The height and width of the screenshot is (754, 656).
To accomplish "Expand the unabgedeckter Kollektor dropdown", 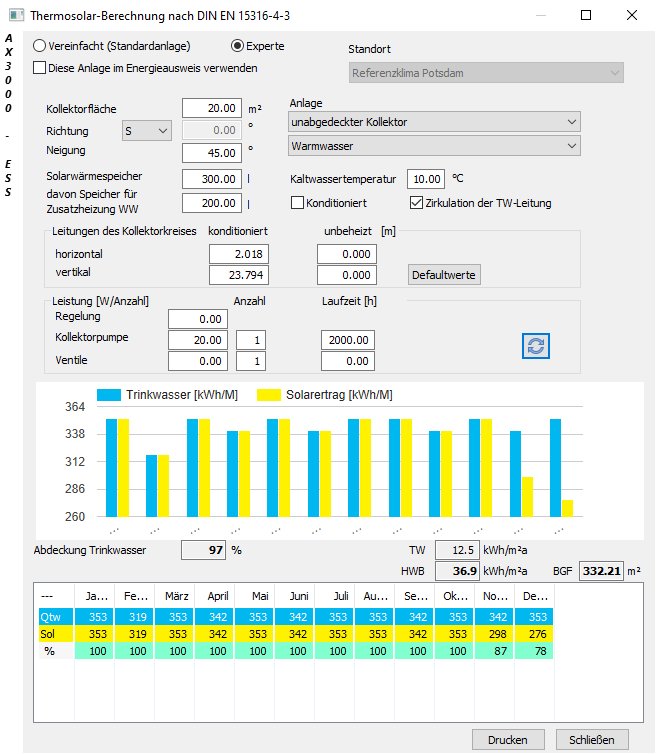I will (x=434, y=122).
